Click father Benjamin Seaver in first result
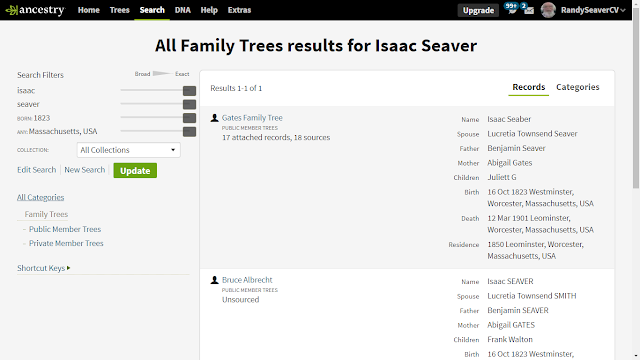Screen dimensions: 640x360 pos(516,148)
